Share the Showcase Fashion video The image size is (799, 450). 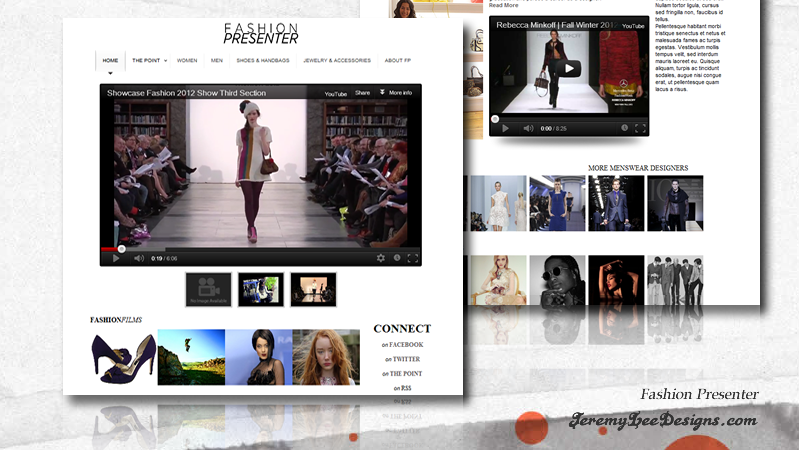pos(362,93)
